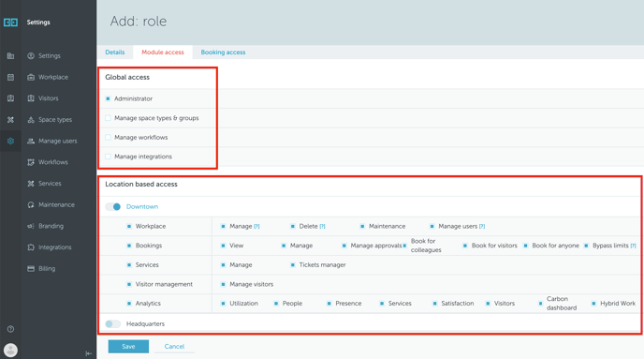Click the Workplace briefcase icon
The width and height of the screenshot is (644, 359).
pyautogui.click(x=31, y=77)
